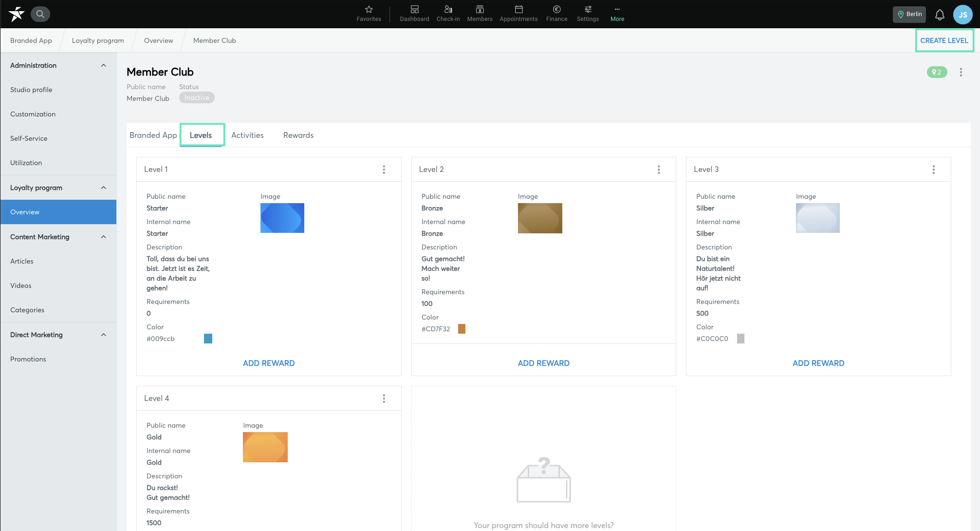The width and height of the screenshot is (980, 531).
Task: Open Studio profile in the sidebar
Action: (x=58, y=90)
